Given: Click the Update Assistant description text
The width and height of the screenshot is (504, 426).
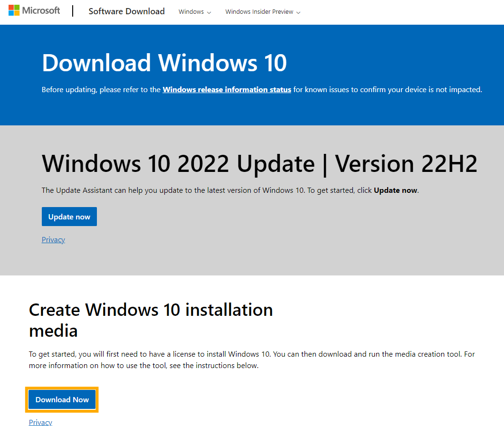Looking at the screenshot, I should pos(230,190).
